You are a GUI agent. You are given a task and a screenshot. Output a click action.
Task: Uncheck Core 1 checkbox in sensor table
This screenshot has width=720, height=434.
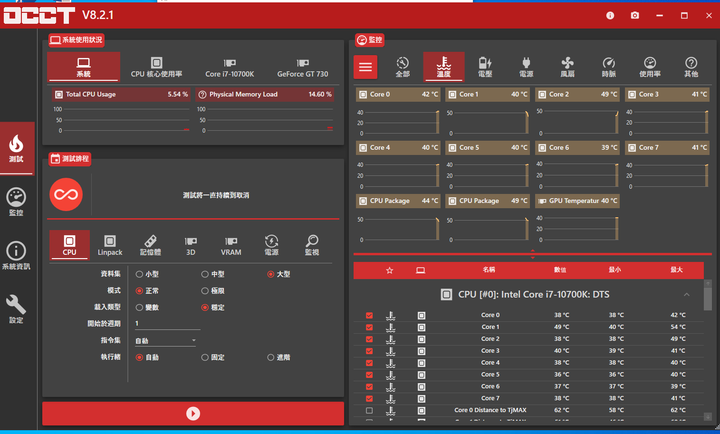click(x=369, y=327)
